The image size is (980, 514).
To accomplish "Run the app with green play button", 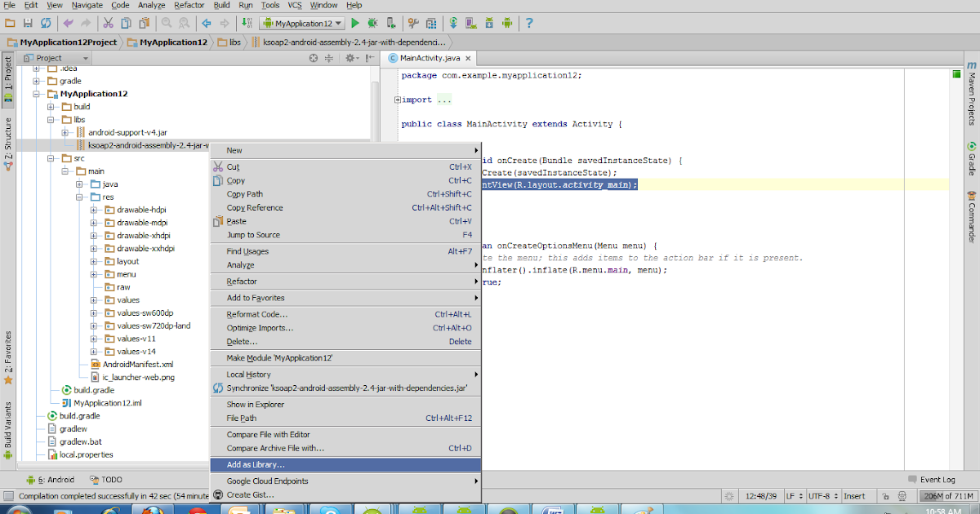I will pyautogui.click(x=357, y=24).
